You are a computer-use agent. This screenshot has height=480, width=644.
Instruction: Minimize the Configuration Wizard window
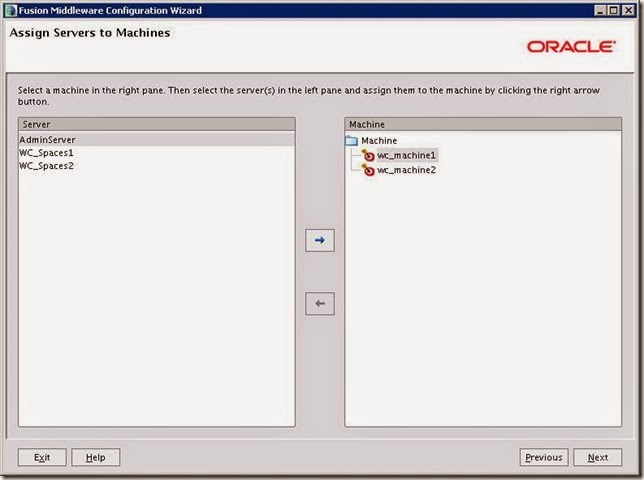(600, 10)
